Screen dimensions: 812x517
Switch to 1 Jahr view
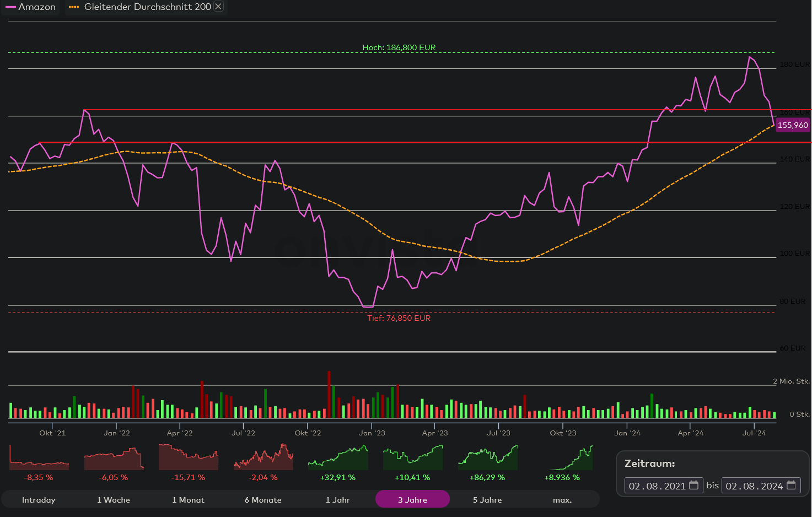tap(337, 500)
